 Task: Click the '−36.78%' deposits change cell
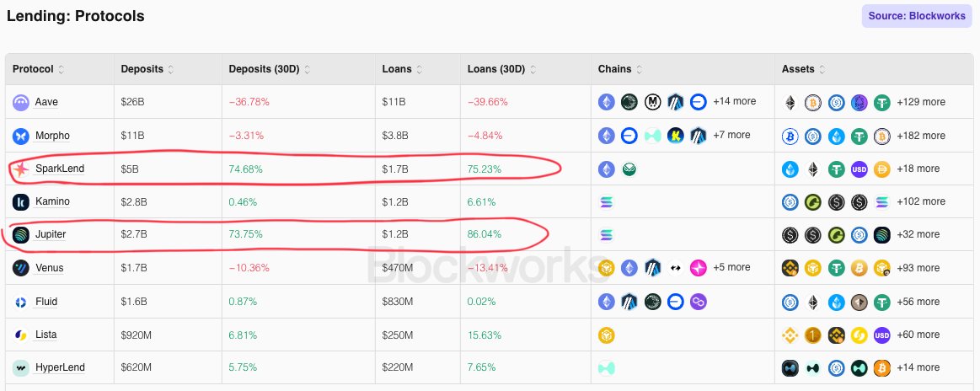click(x=249, y=102)
